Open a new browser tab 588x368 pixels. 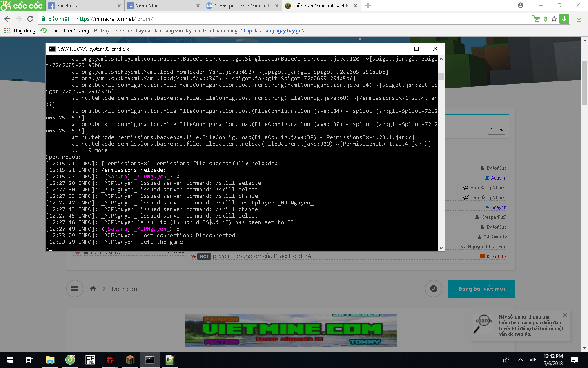point(368,6)
